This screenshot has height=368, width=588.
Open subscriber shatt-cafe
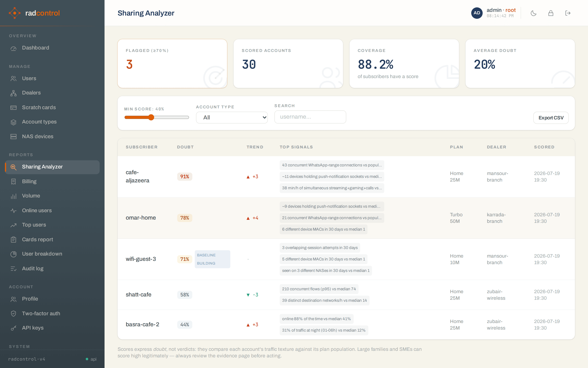click(x=138, y=295)
